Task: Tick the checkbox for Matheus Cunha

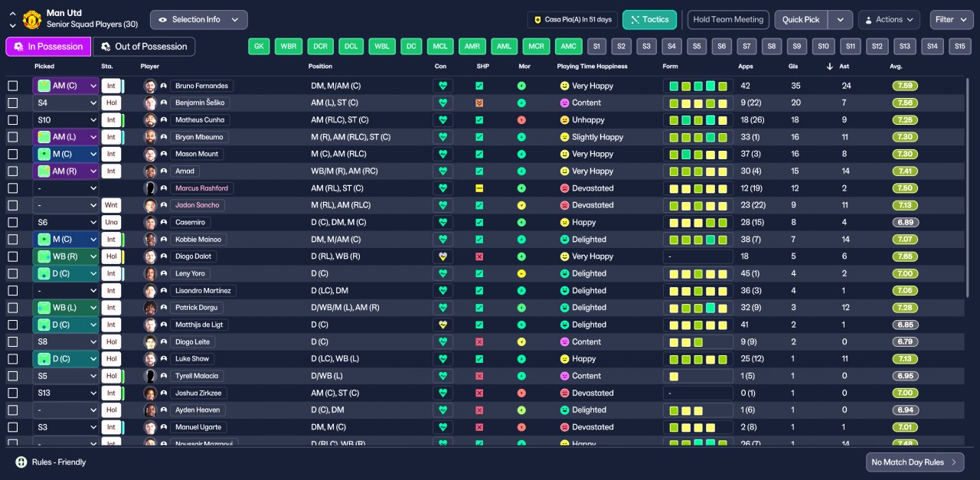Action: coord(13,120)
